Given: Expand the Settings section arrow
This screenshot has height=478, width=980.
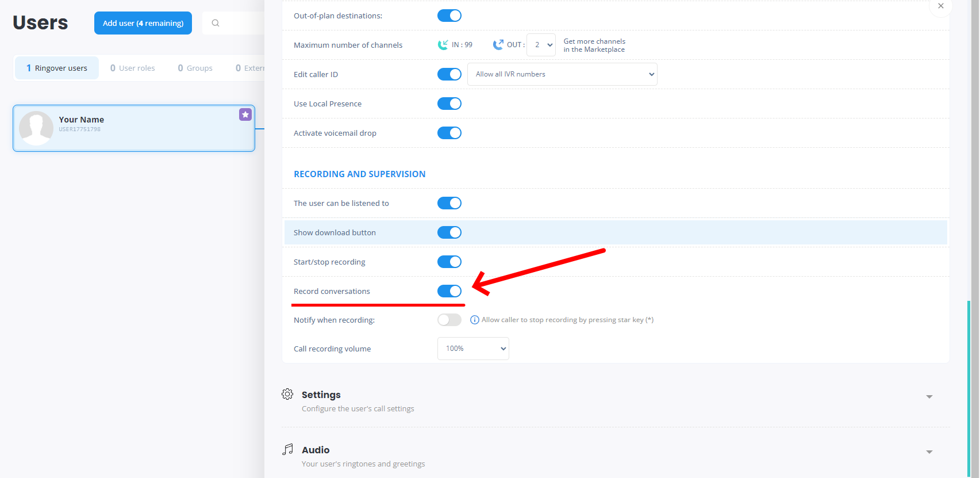Looking at the screenshot, I should 929,397.
